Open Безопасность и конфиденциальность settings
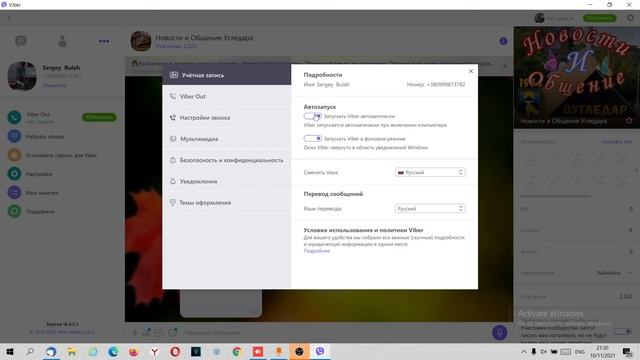This screenshot has width=640, height=360. 227,160
